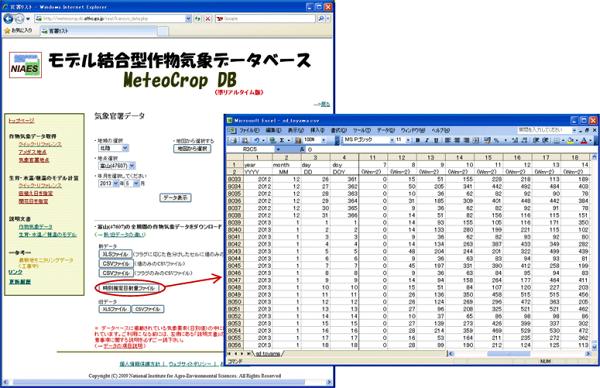Expand the MS Pゴシック font name dropdown
Image resolution: width=600 pixels, height=388 pixels.
(391, 140)
